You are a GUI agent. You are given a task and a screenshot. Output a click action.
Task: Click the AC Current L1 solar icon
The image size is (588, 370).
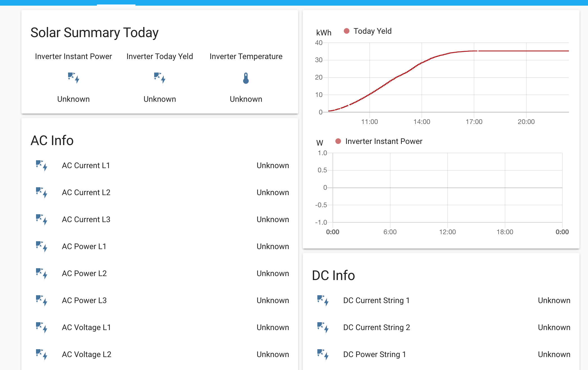point(41,165)
